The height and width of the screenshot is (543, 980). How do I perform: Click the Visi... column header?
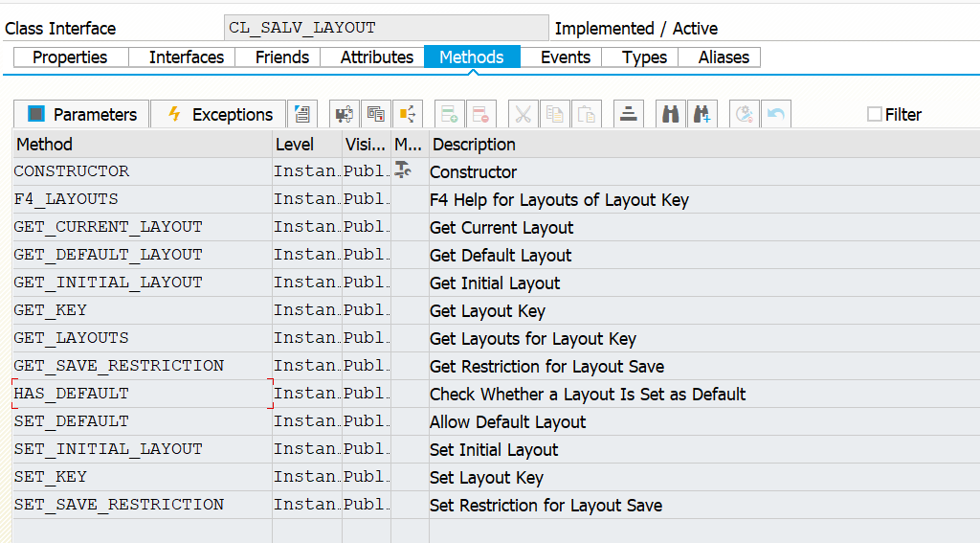click(x=367, y=145)
